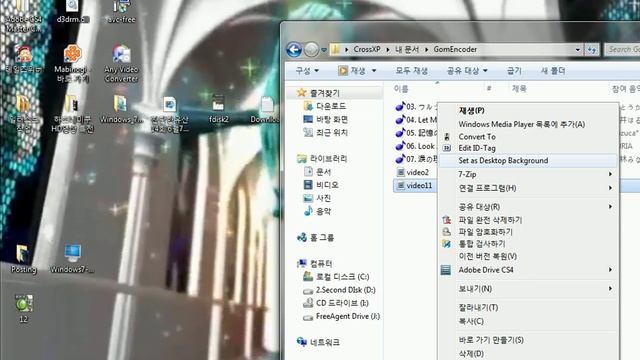Select 홈 그룹 in navigation pane

click(x=316, y=237)
